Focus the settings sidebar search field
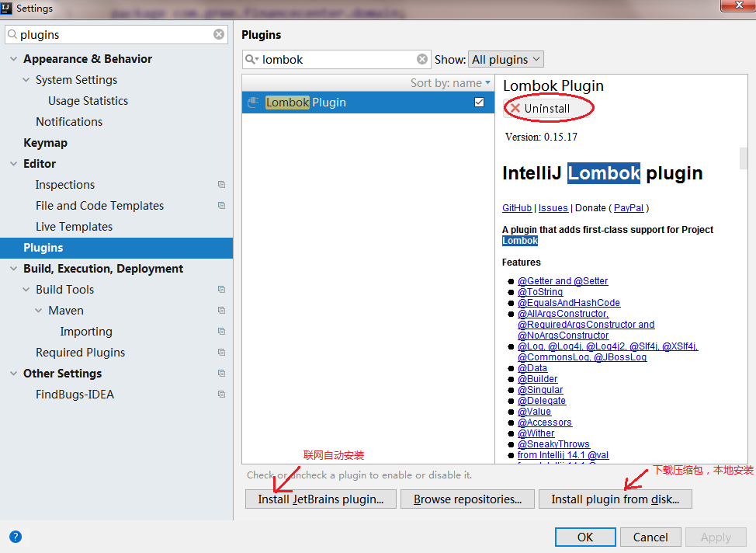 tap(116, 34)
